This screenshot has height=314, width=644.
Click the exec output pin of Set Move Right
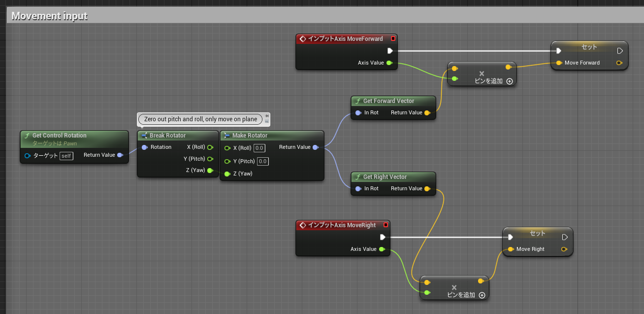tap(565, 237)
